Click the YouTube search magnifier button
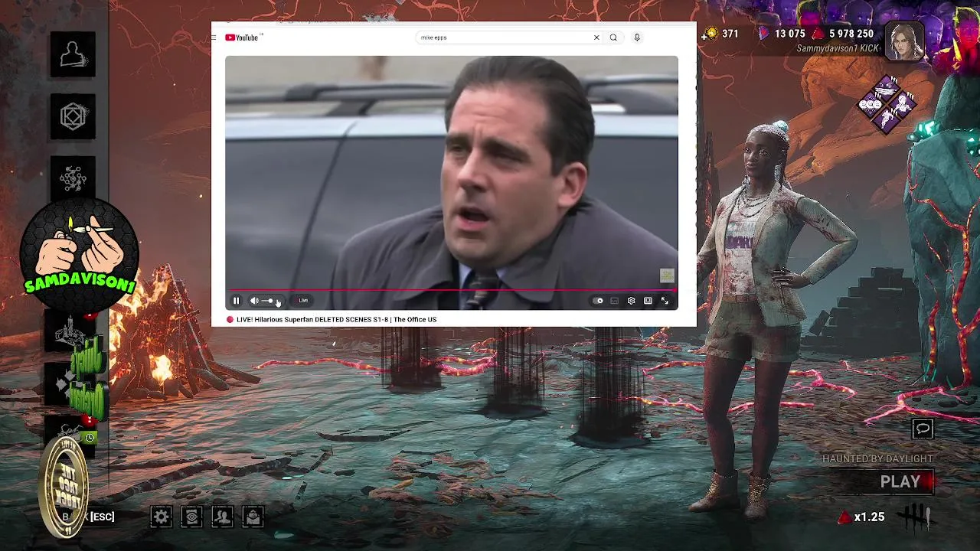980x551 pixels. 613,37
